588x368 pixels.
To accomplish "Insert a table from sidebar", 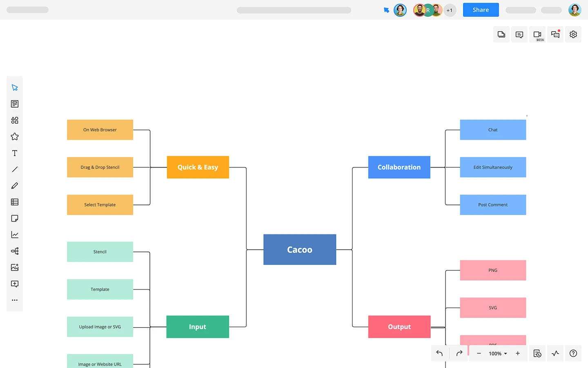I will coord(15,202).
